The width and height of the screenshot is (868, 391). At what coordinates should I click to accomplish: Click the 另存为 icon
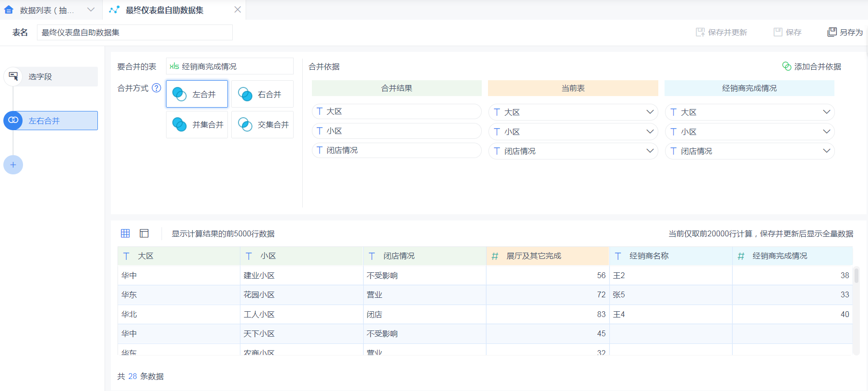tap(832, 32)
